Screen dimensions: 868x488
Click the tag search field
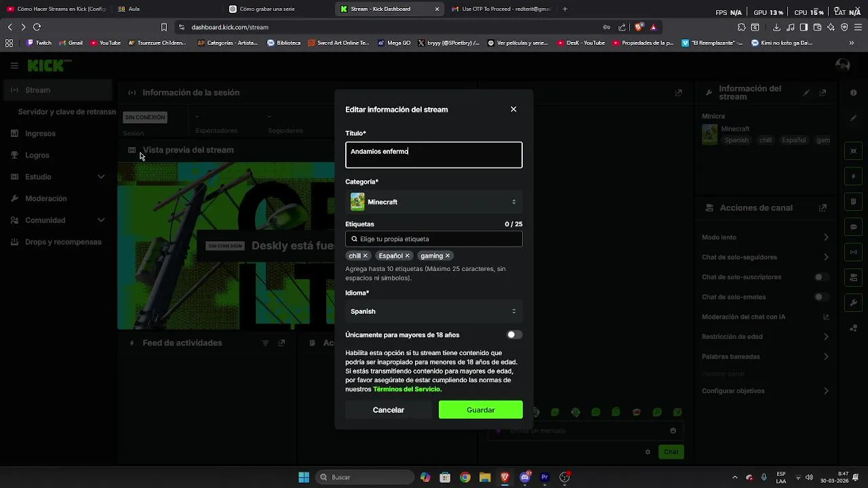point(434,239)
